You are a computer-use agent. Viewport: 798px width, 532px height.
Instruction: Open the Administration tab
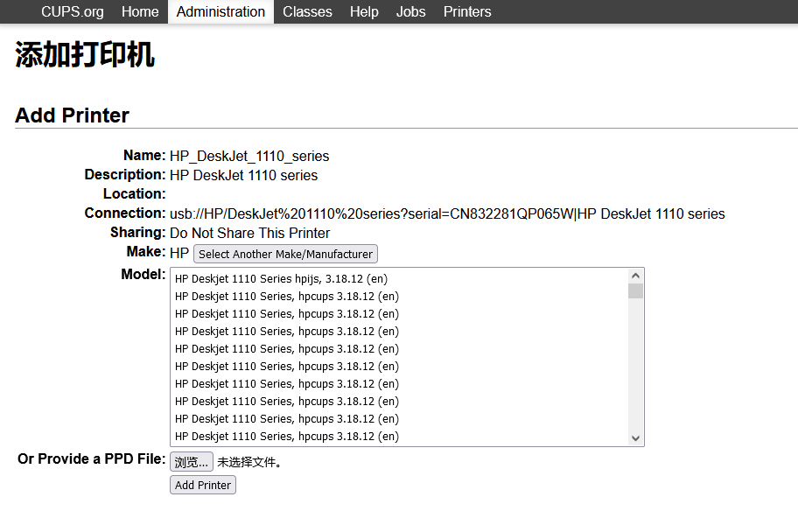pos(220,11)
